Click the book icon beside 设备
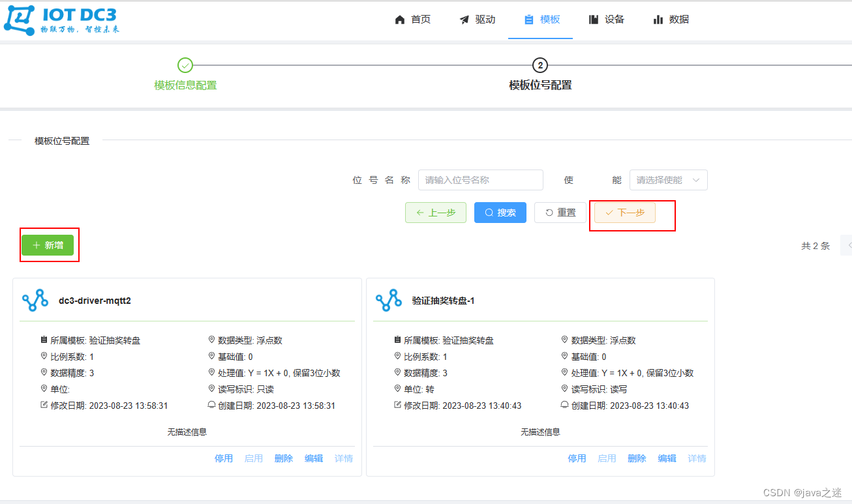Image resolution: width=852 pixels, height=504 pixels. (x=594, y=20)
